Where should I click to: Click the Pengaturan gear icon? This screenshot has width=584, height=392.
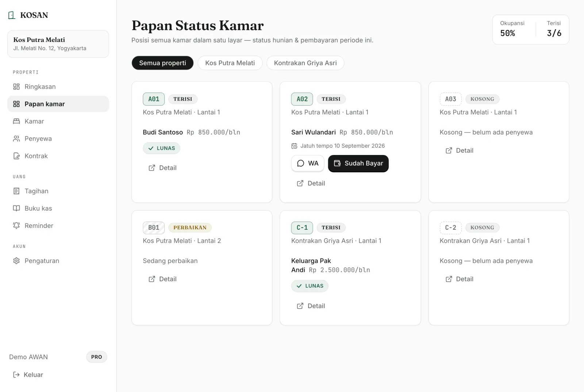(x=16, y=261)
